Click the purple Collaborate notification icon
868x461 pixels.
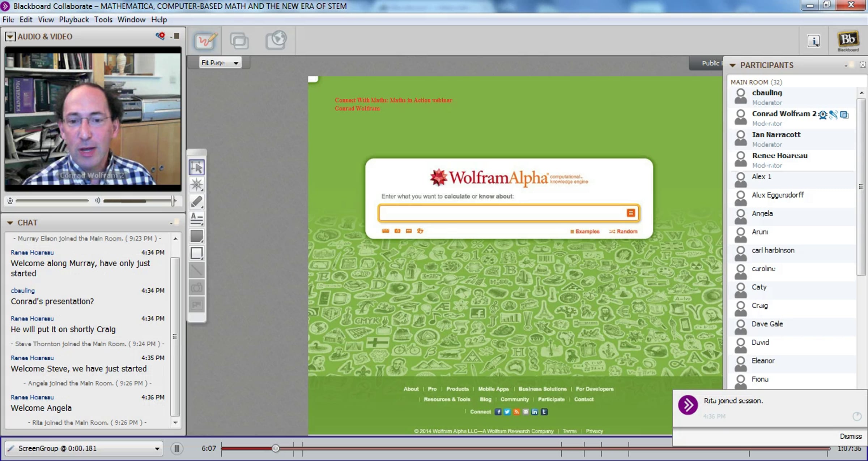tap(688, 405)
